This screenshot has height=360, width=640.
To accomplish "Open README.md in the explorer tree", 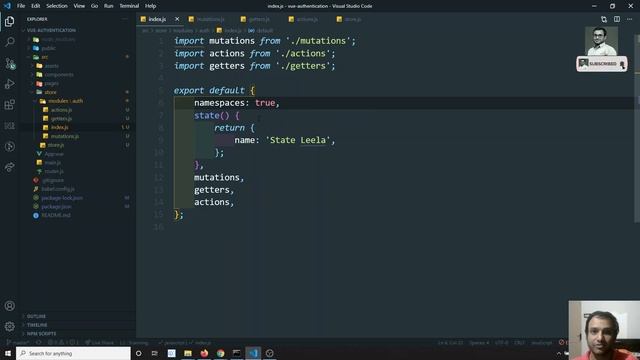I will (56, 215).
